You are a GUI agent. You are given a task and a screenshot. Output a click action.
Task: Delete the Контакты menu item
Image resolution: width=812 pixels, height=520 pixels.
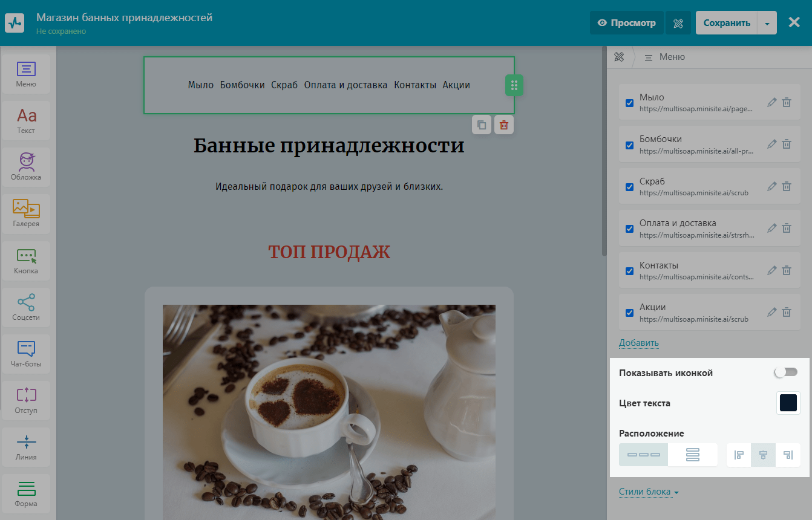click(x=787, y=270)
